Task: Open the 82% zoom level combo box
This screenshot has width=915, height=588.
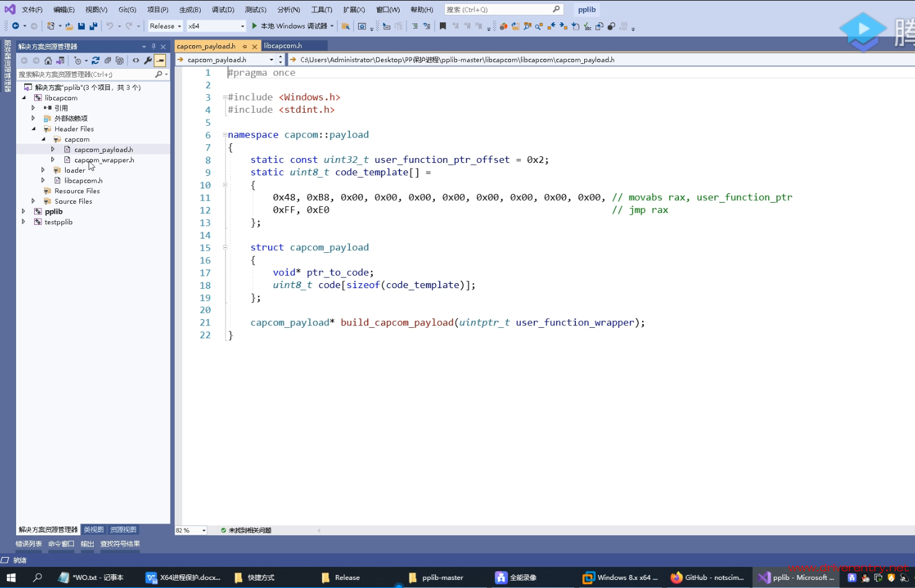Action: point(191,530)
